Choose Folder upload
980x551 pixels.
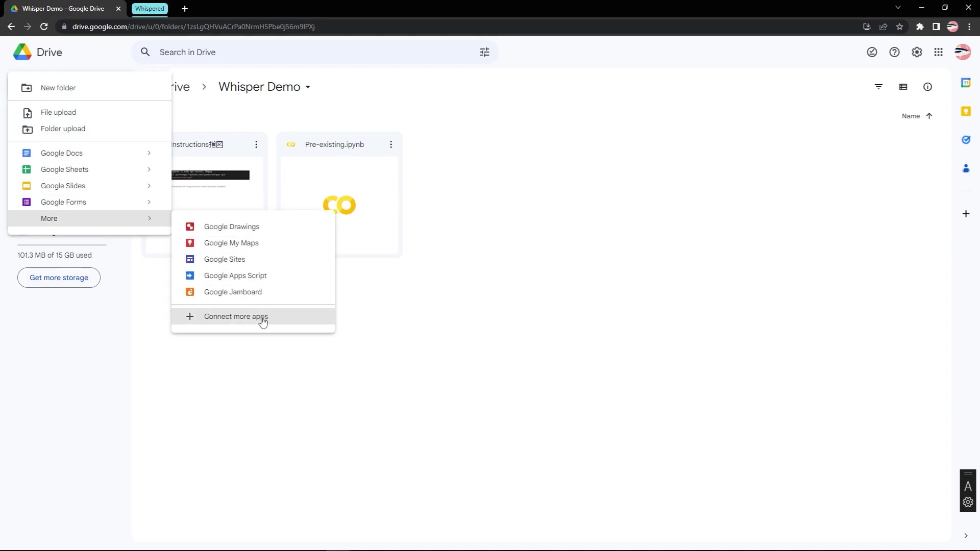(90, 129)
